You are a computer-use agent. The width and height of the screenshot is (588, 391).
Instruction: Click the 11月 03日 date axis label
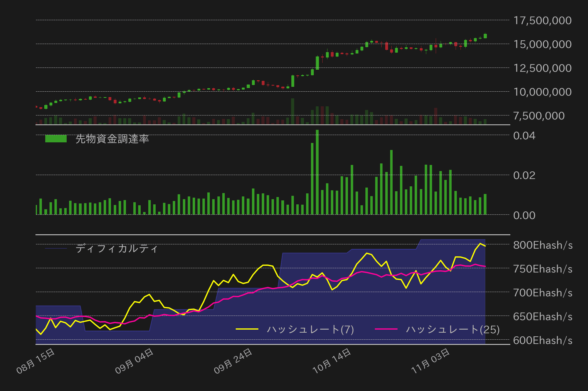tap(430, 361)
